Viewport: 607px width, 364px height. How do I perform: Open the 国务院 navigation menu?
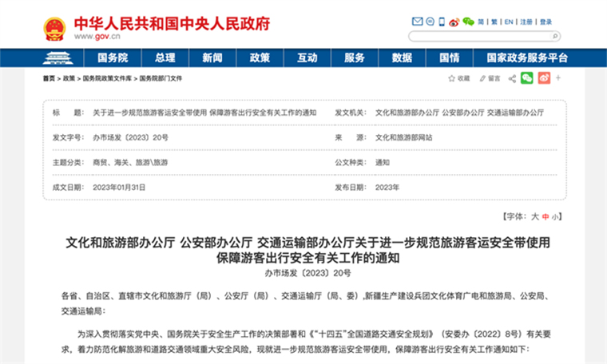coord(113,58)
